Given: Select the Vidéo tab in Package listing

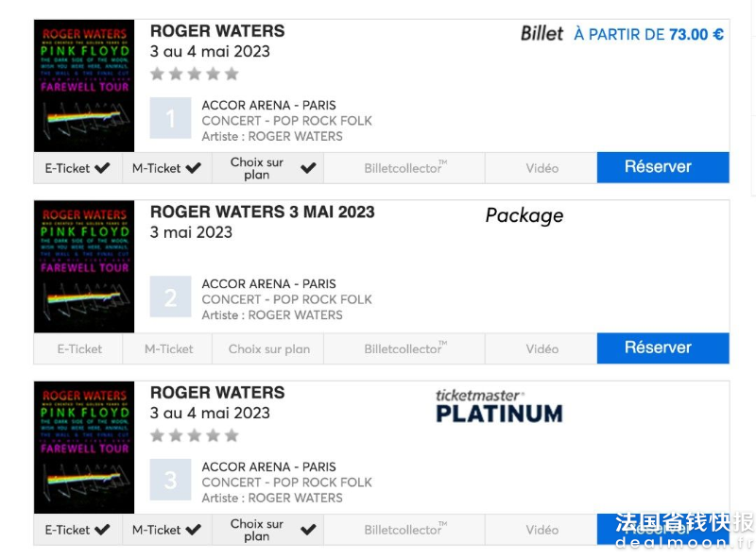Looking at the screenshot, I should [541, 348].
